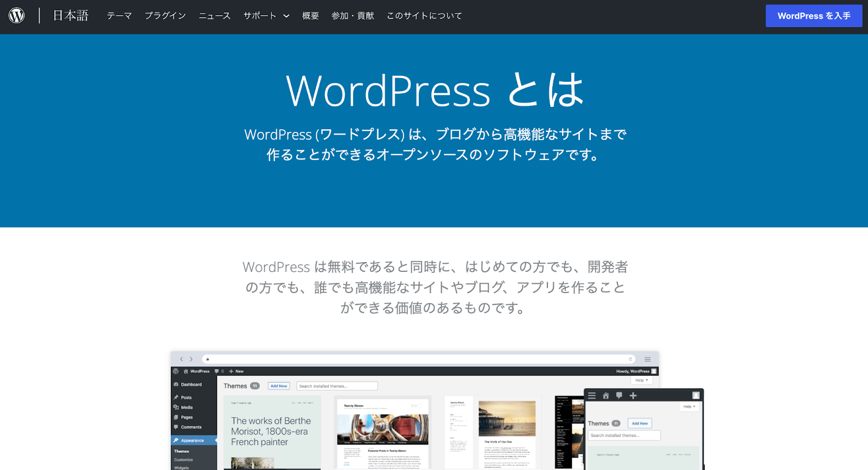Viewport: 868px width, 470px height.
Task: Click the comment bubble icon in the mobile mockup
Action: [619, 396]
